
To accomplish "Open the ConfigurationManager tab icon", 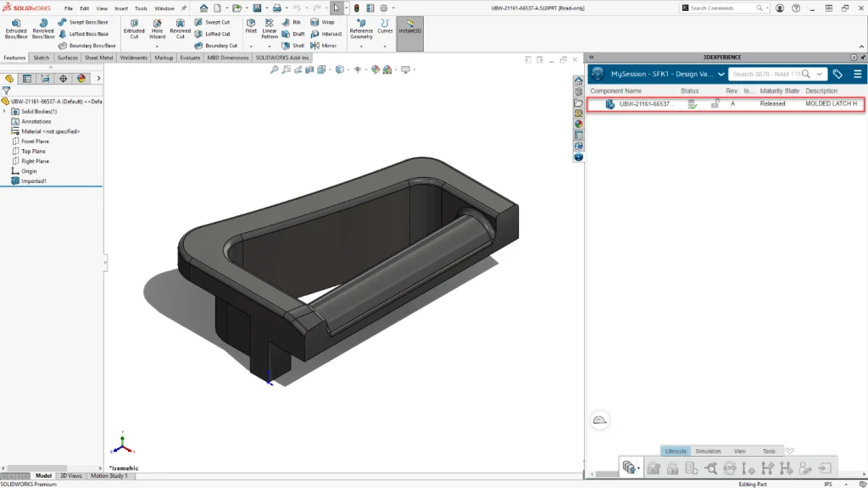I will click(45, 78).
